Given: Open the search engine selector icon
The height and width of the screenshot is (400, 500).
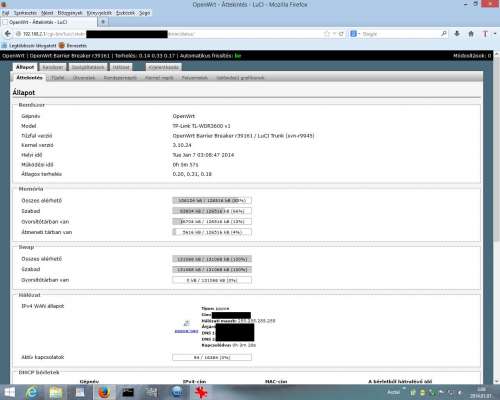Looking at the screenshot, I should point(354,34).
